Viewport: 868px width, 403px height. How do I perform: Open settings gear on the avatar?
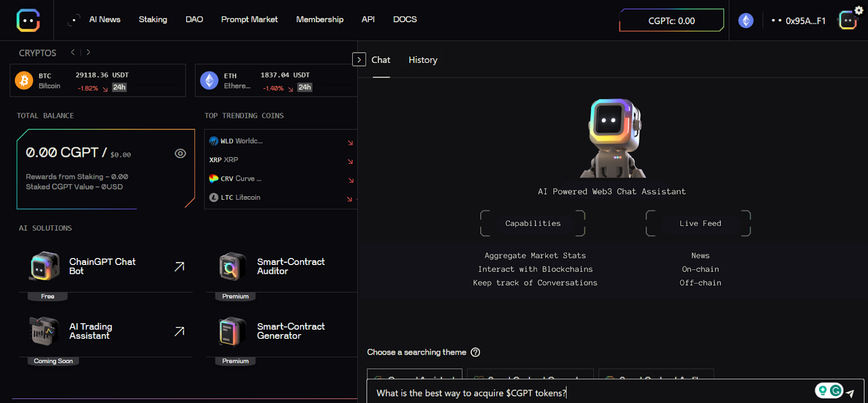[859, 10]
